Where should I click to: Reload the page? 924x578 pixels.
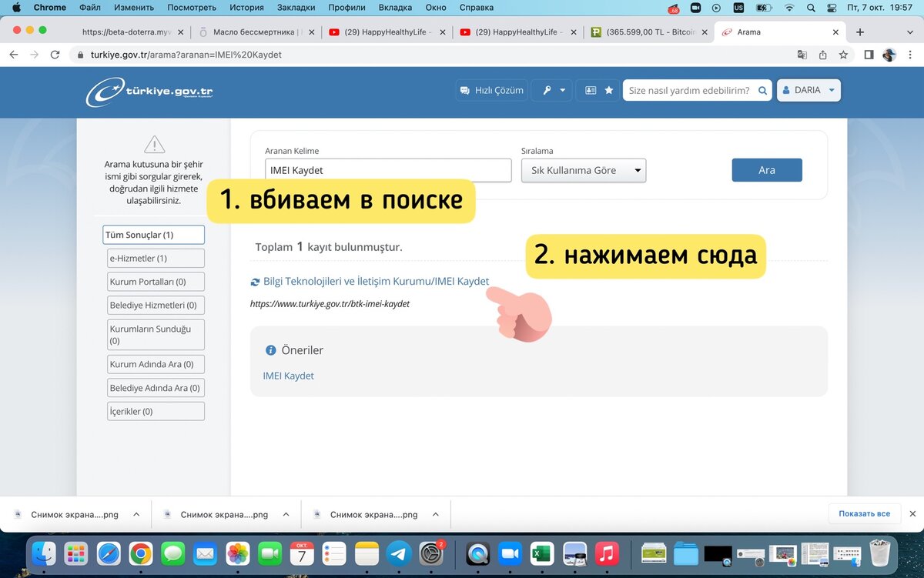click(55, 55)
